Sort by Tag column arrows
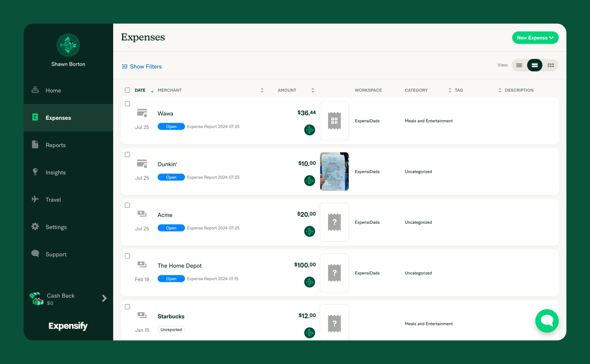590x364 pixels. (500, 90)
